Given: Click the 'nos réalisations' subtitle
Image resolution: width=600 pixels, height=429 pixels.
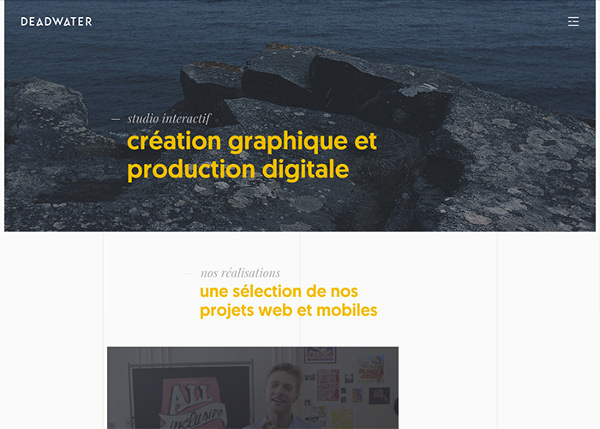Looking at the screenshot, I should (240, 273).
